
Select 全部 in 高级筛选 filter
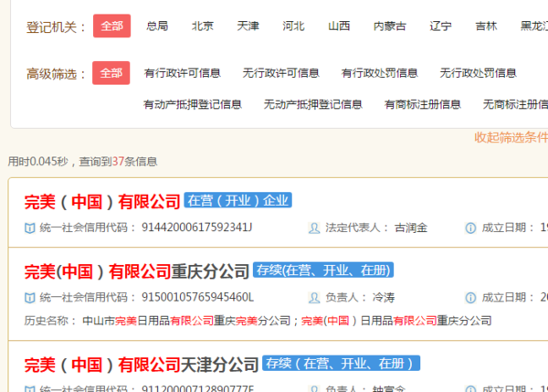tap(111, 73)
